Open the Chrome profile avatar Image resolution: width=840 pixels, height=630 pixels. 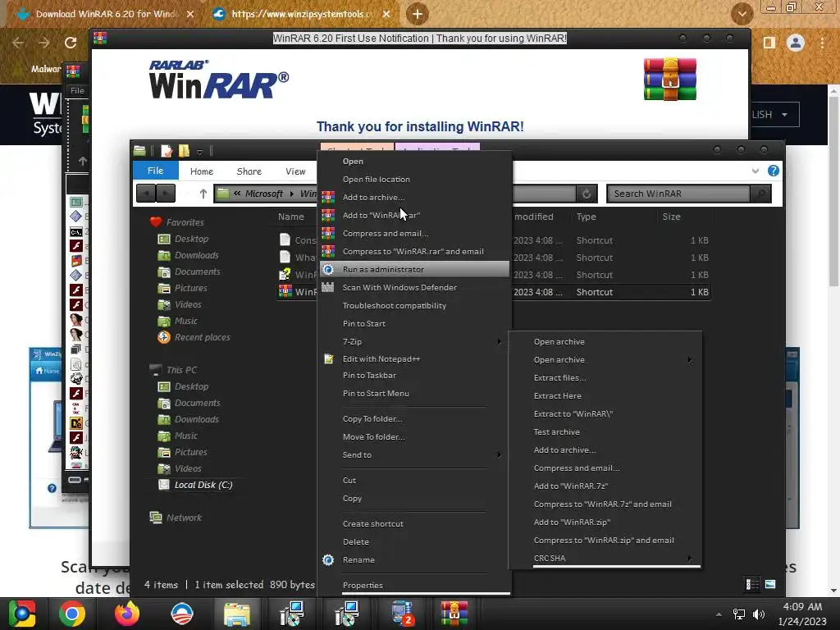(x=796, y=43)
